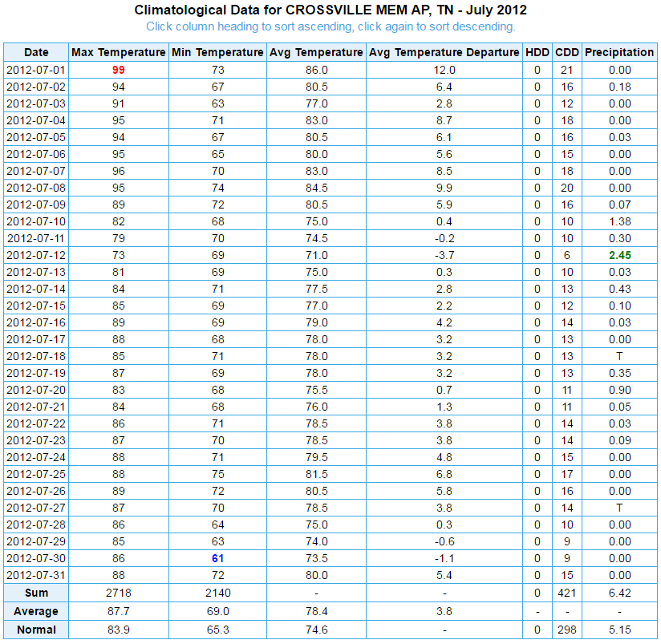
Task: Click the 96 max temperature on 2012-07-07
Action: [119, 171]
